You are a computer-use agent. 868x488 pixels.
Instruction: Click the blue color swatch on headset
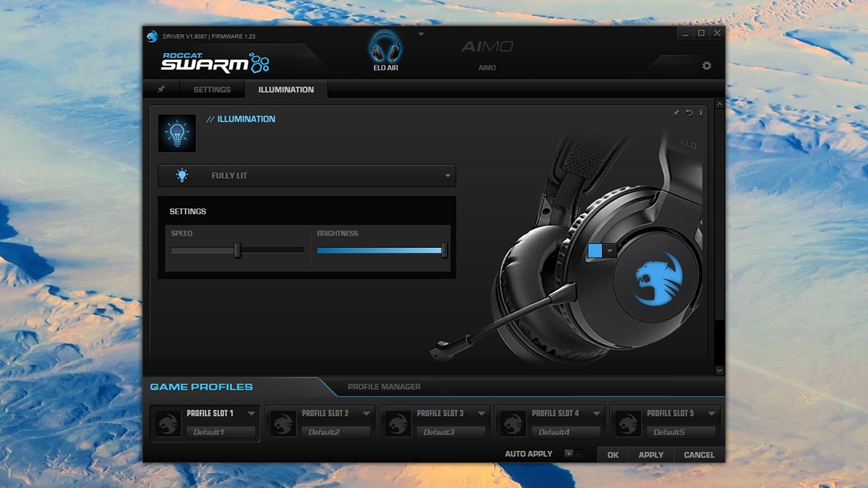[x=595, y=250]
